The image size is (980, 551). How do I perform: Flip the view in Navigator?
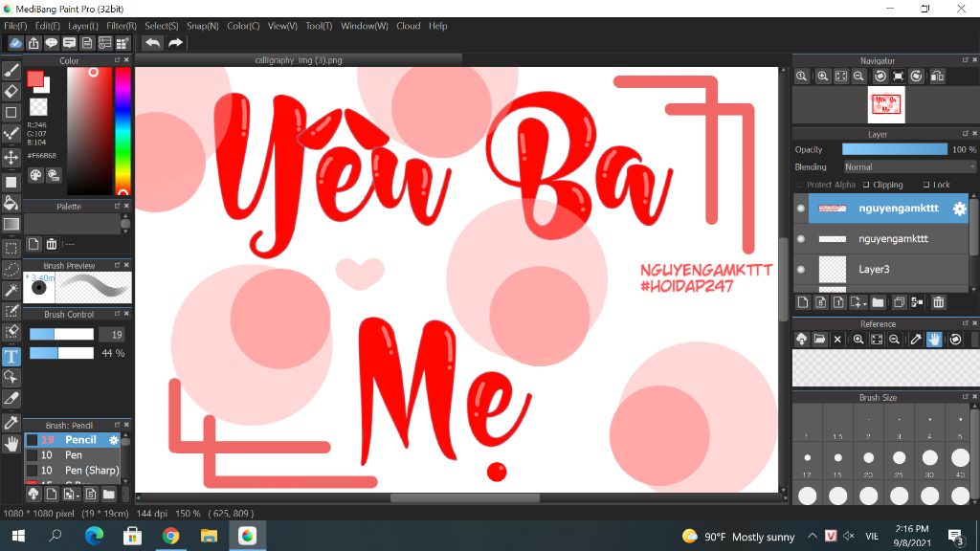click(x=937, y=77)
